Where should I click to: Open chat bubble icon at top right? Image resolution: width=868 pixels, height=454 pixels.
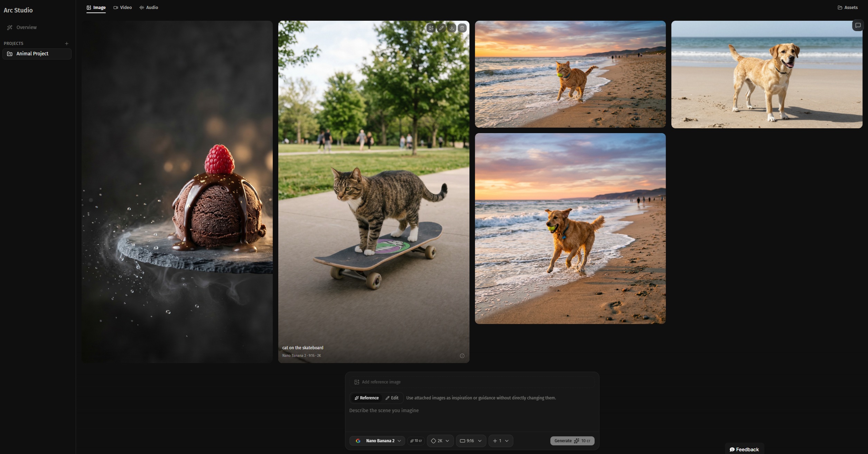[858, 26]
